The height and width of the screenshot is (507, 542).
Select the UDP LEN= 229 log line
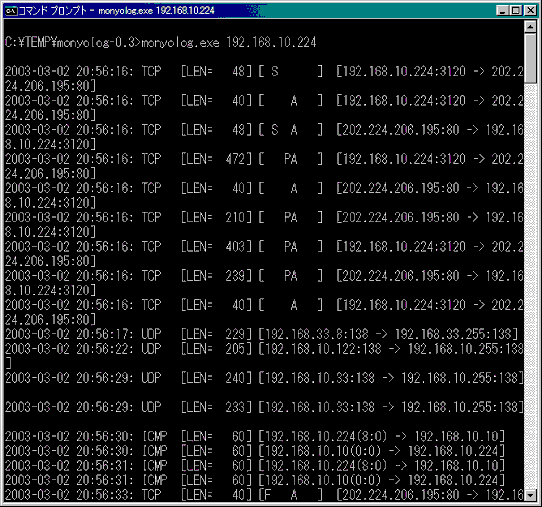coord(262,334)
